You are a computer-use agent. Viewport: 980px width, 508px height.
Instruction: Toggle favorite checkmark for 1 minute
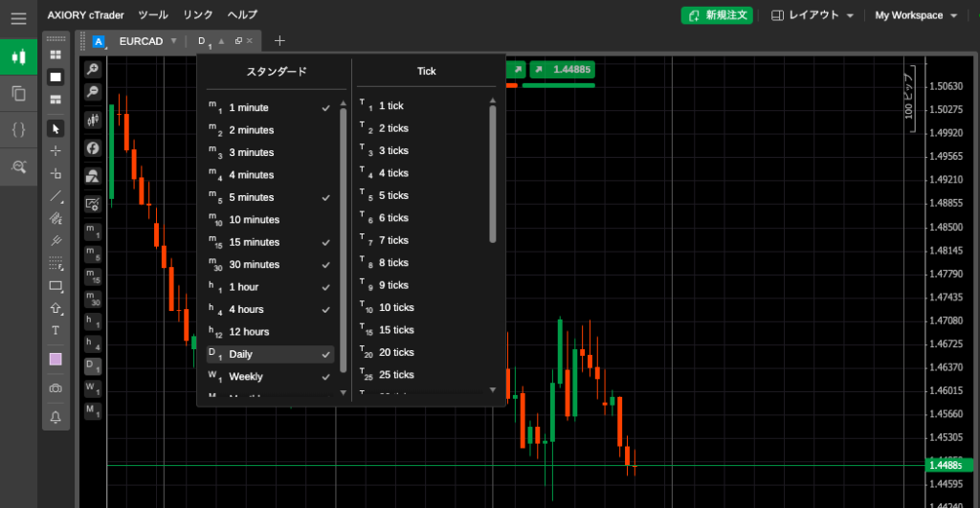[326, 108]
